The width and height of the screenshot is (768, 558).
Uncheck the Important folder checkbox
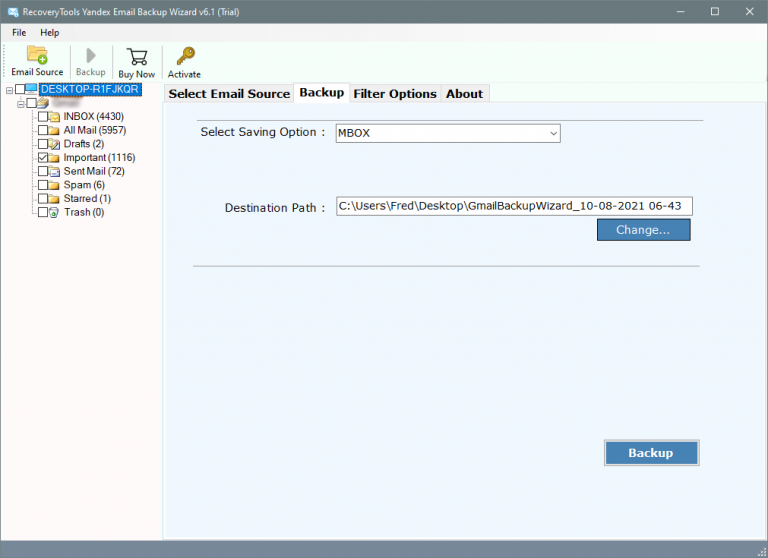(x=42, y=158)
